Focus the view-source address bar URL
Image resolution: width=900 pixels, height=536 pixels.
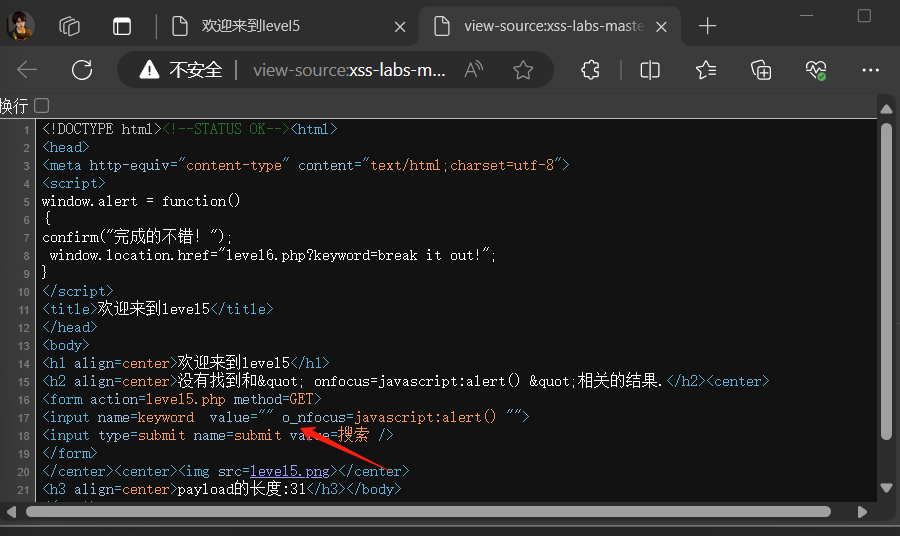[349, 70]
